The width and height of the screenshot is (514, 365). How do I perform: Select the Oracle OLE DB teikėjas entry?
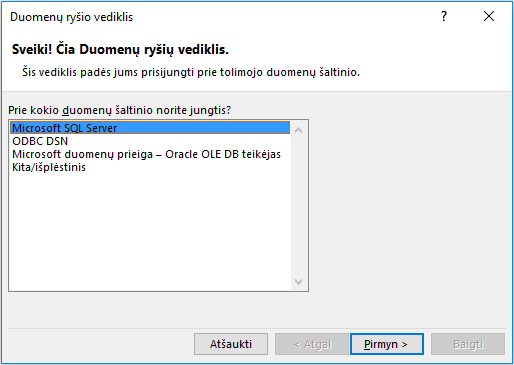[150, 154]
